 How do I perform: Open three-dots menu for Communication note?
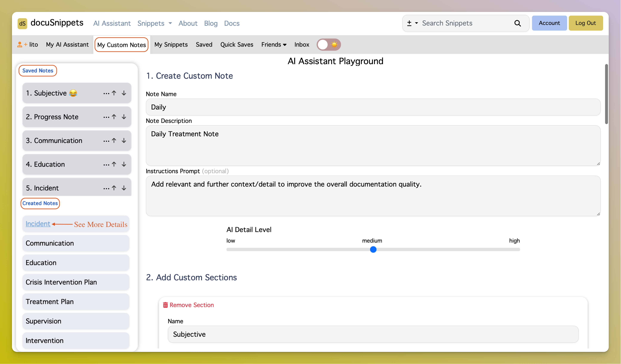pyautogui.click(x=106, y=141)
